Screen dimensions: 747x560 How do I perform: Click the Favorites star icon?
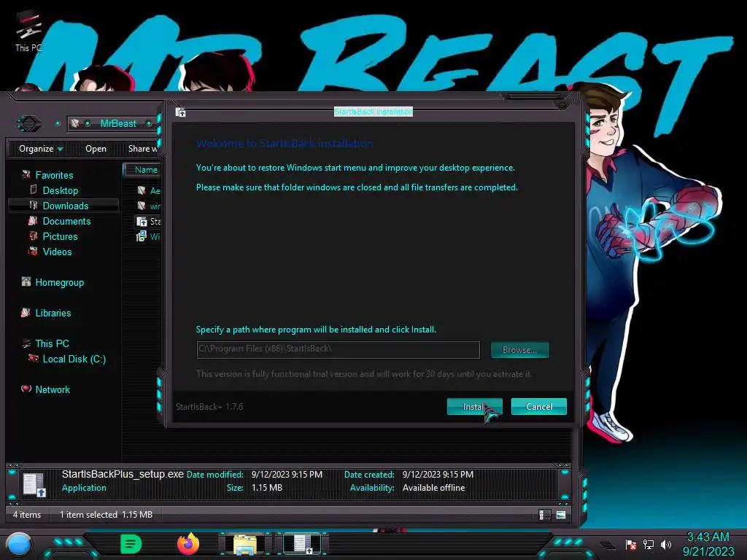[26, 175]
